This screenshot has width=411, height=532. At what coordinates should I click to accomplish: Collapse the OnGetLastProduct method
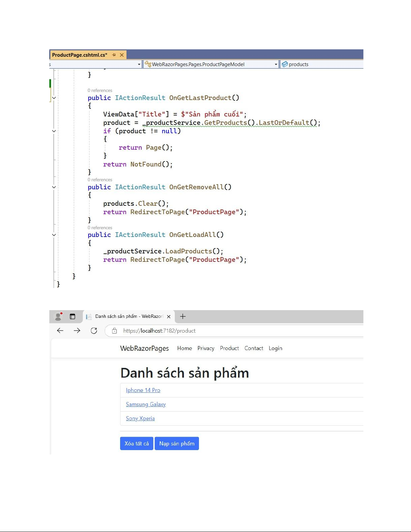(x=54, y=98)
